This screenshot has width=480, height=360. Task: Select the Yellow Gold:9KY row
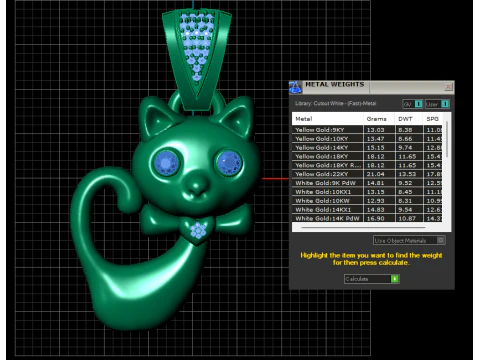pos(367,130)
